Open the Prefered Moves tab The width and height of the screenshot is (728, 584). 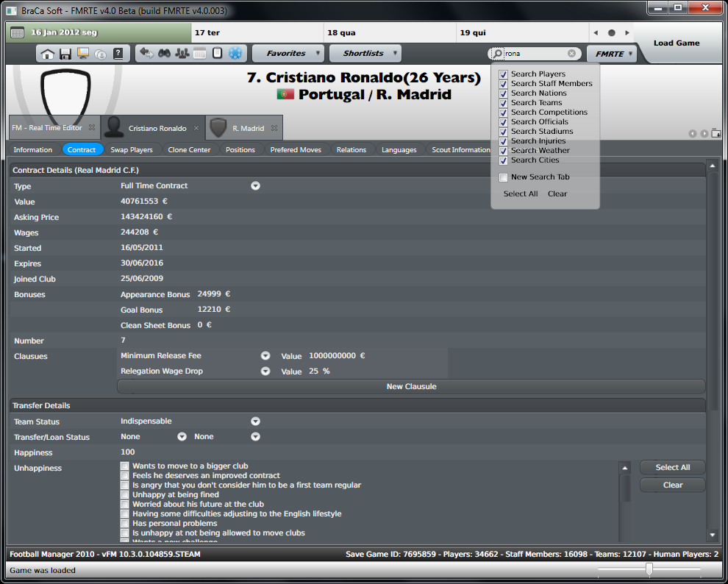296,149
